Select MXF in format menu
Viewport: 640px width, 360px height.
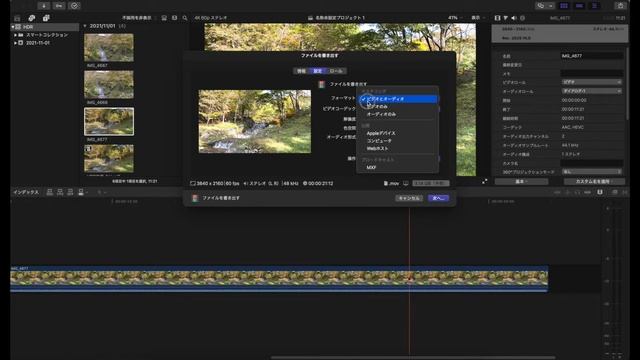(398, 167)
